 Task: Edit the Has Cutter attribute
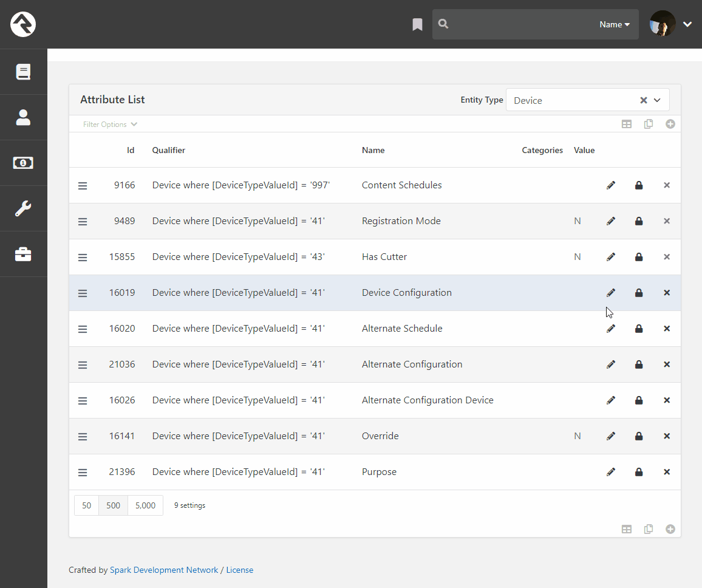tap(611, 256)
